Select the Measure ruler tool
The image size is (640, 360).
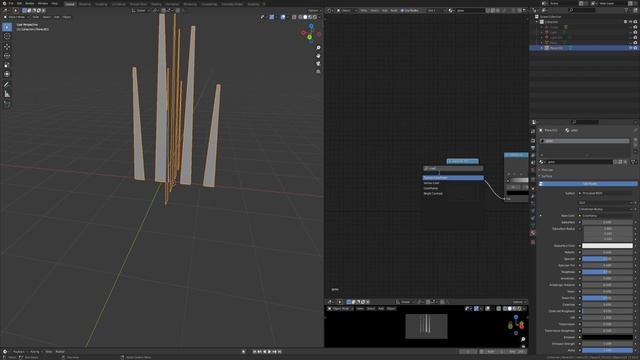click(7, 94)
